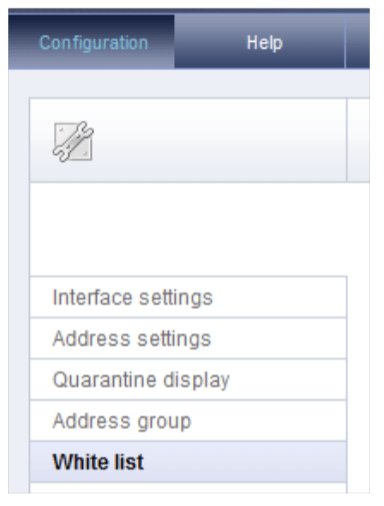Select Address settings menu entry
Image resolution: width=384 pixels, height=506 pixels.
pos(188,338)
